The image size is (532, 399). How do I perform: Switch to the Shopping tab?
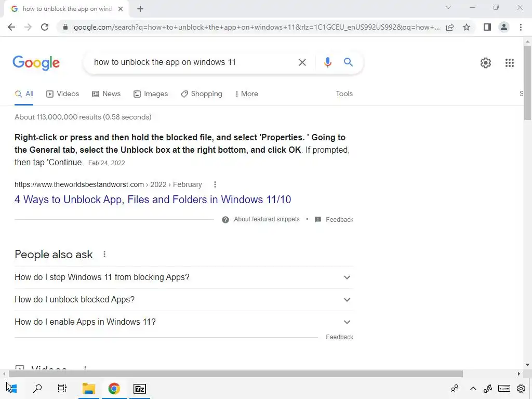point(202,94)
